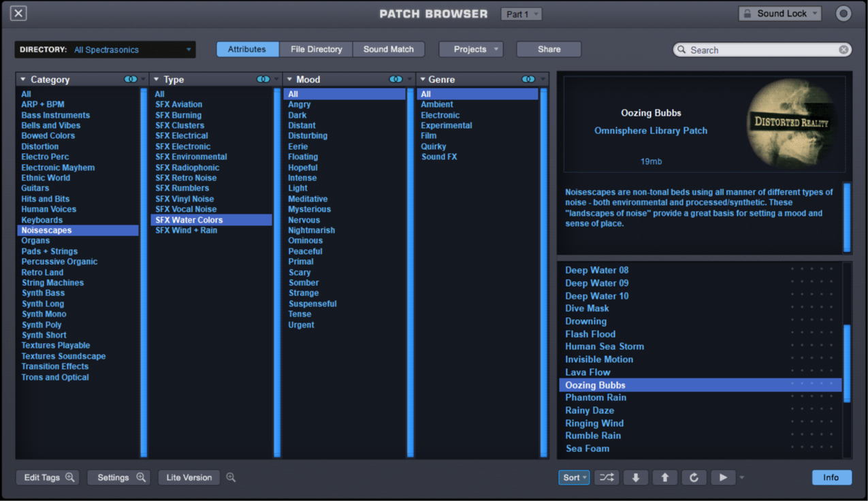Click the description text scrollbar
This screenshot has width=868, height=501.
pyautogui.click(x=848, y=217)
